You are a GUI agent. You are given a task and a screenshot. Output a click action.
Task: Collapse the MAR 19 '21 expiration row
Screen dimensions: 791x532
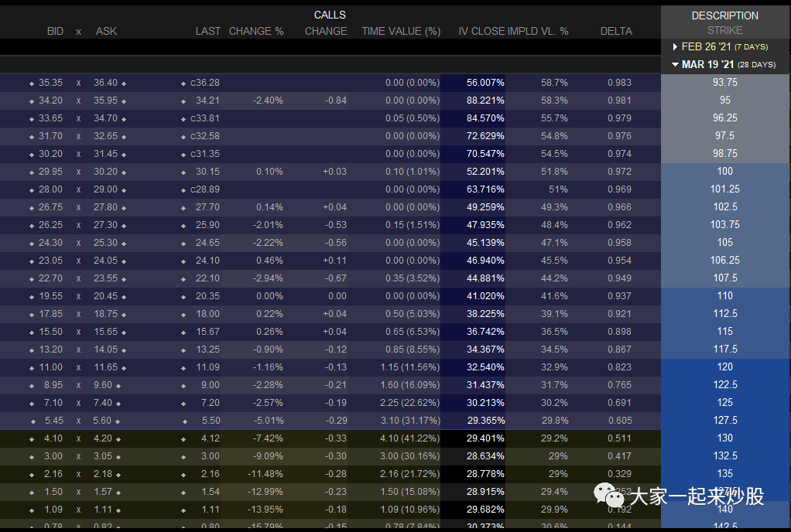(675, 64)
